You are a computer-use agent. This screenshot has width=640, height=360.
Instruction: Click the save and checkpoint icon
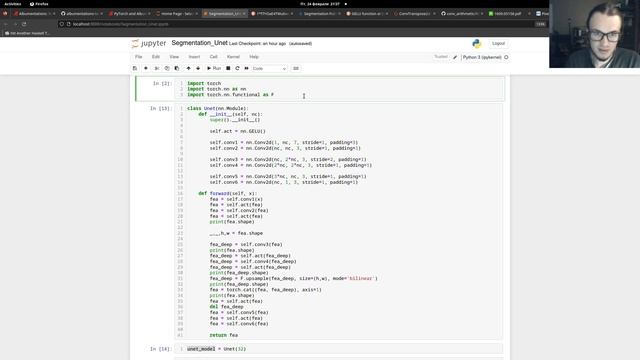click(135, 68)
